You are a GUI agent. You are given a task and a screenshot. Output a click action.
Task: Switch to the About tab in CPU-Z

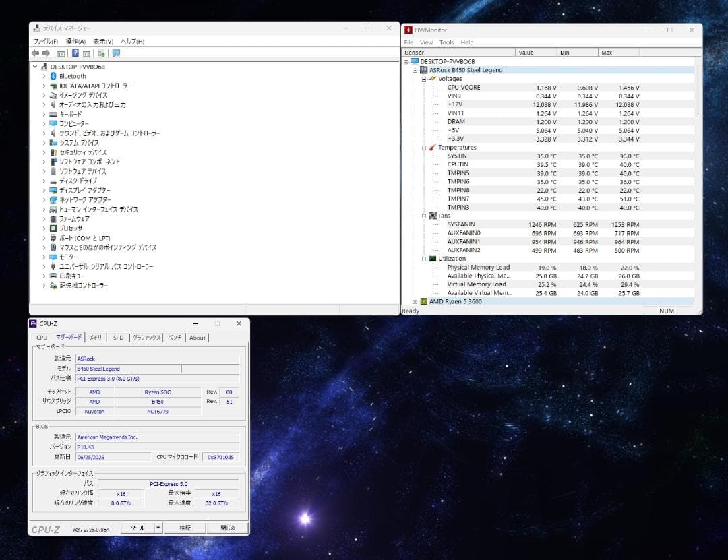(198, 338)
